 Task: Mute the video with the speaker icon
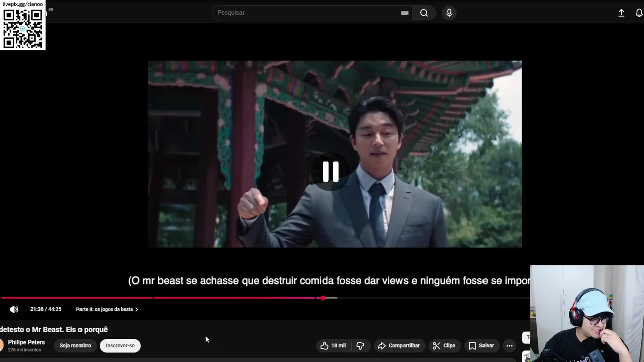pos(14,309)
